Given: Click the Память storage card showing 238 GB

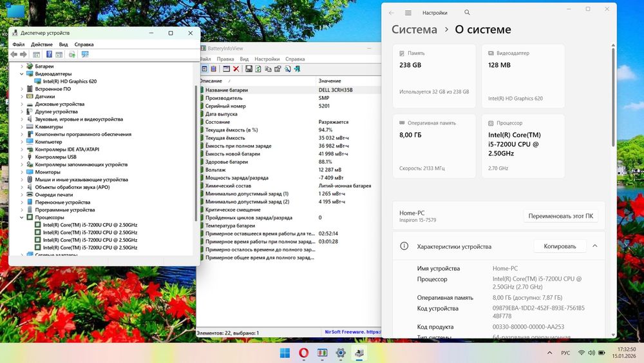Looking at the screenshot, I should pos(434,76).
